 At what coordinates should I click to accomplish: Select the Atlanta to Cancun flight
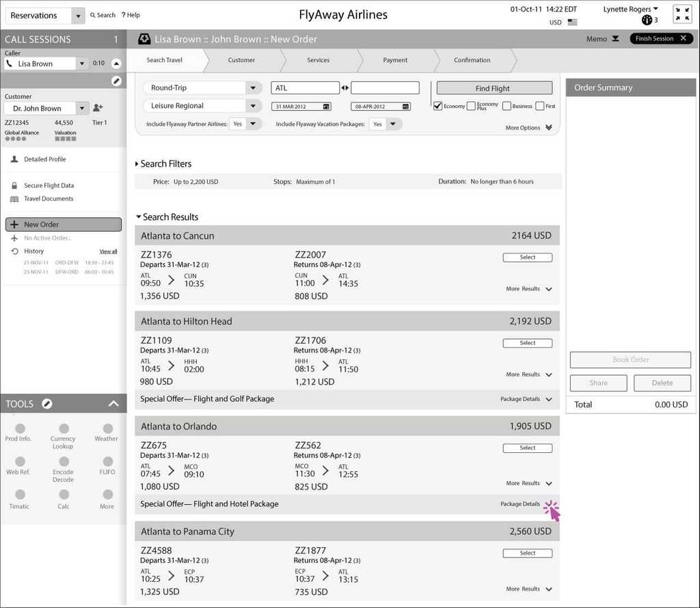point(527,258)
